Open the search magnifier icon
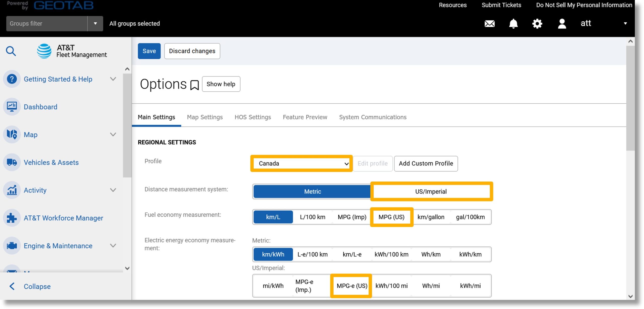 [x=11, y=51]
